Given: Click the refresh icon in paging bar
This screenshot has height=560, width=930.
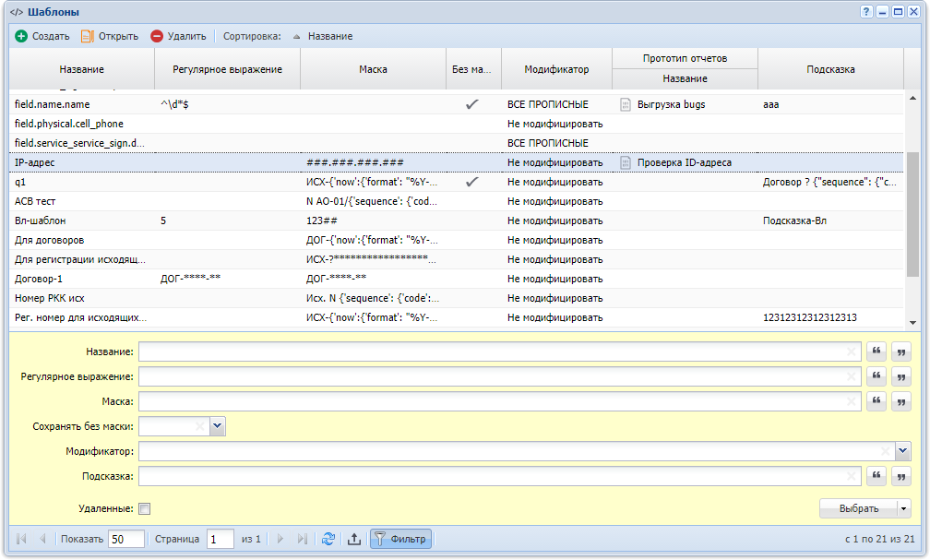Looking at the screenshot, I should pyautogui.click(x=328, y=539).
